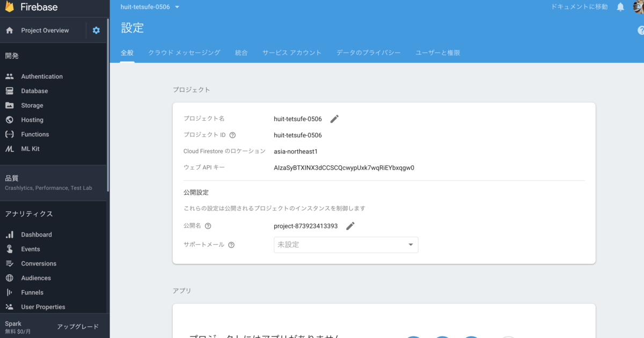Show help for プロジェクト ID
The image size is (644, 338).
(x=232, y=135)
